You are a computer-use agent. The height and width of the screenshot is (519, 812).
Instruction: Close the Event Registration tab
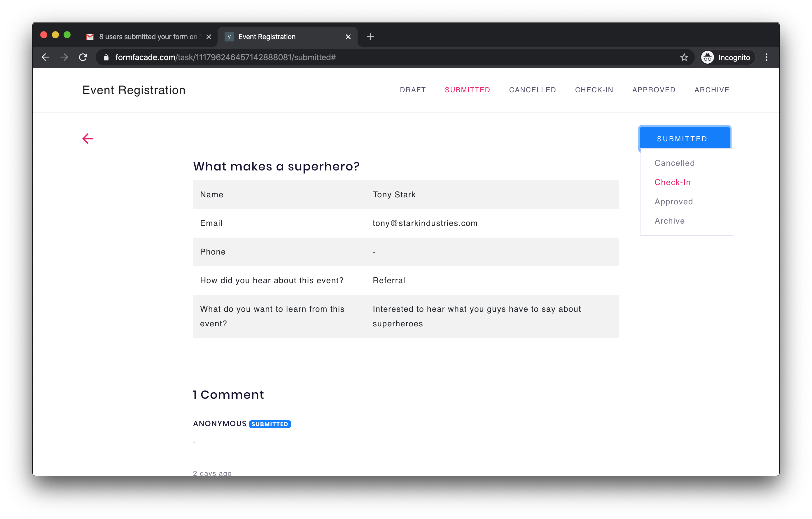pyautogui.click(x=348, y=36)
